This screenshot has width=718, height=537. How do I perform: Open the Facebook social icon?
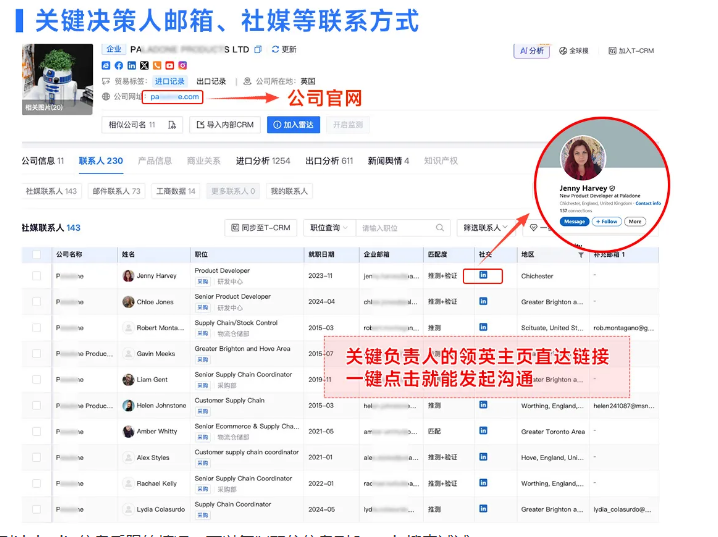click(x=119, y=65)
